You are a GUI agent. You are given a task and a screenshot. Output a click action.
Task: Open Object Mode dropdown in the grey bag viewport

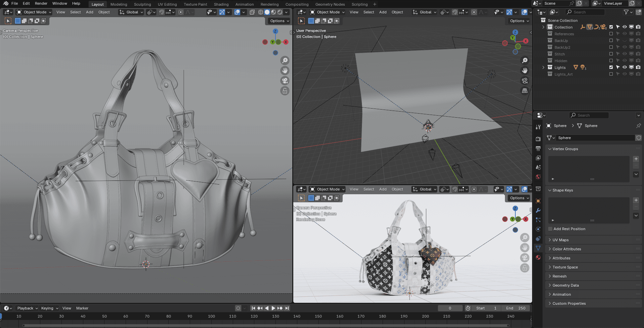coord(34,12)
